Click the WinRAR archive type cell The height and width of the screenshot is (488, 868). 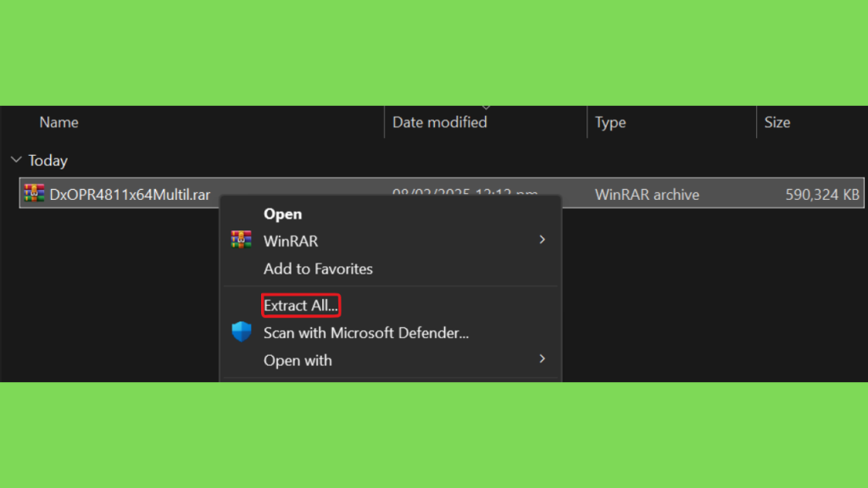647,195
